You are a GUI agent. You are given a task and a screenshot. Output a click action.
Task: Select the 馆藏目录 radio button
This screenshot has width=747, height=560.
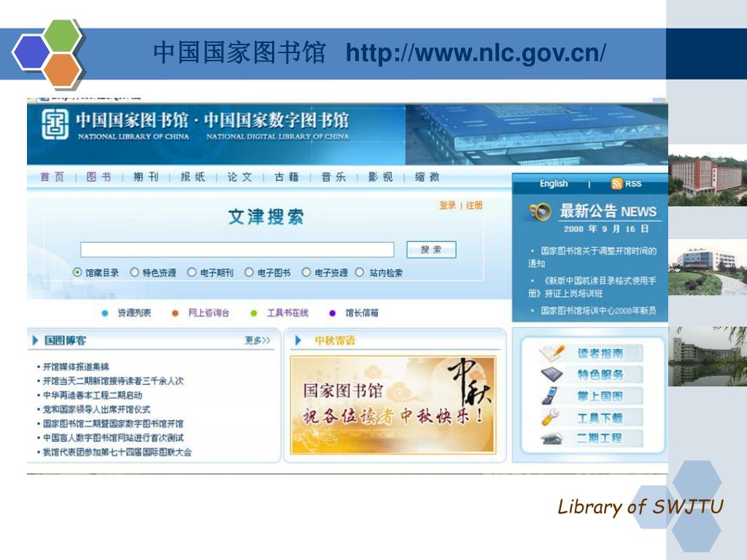[77, 273]
